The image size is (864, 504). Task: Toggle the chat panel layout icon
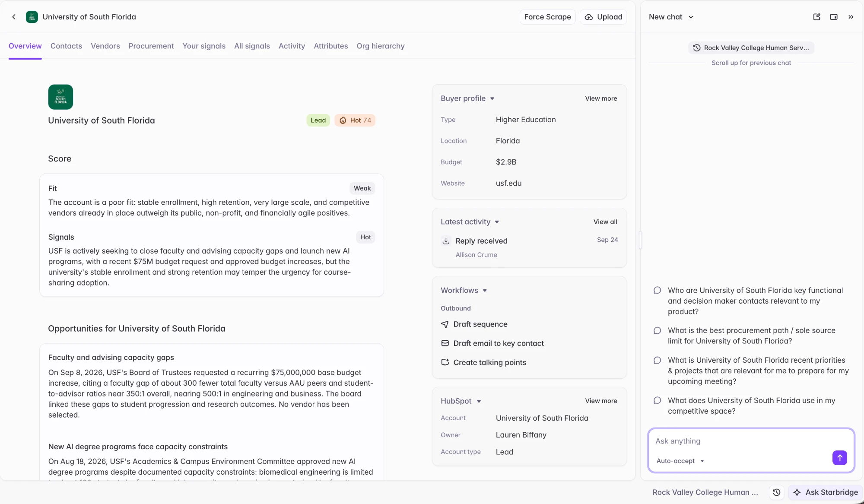click(834, 17)
